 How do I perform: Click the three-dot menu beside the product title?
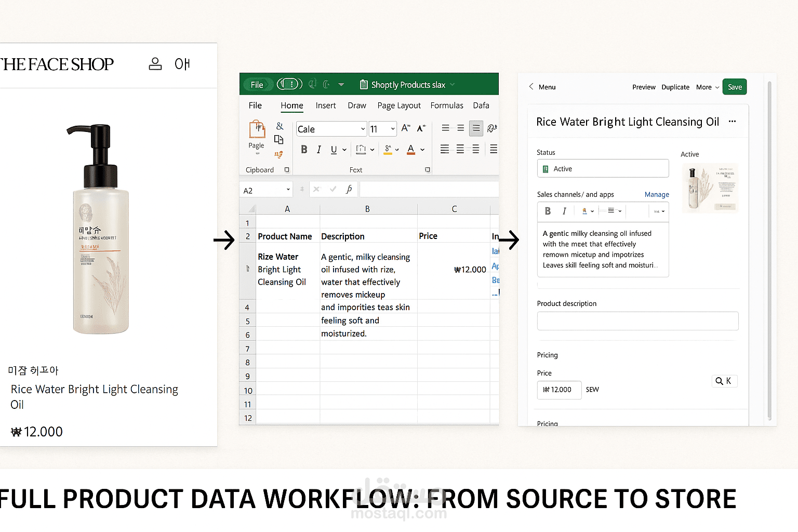pos(733,121)
